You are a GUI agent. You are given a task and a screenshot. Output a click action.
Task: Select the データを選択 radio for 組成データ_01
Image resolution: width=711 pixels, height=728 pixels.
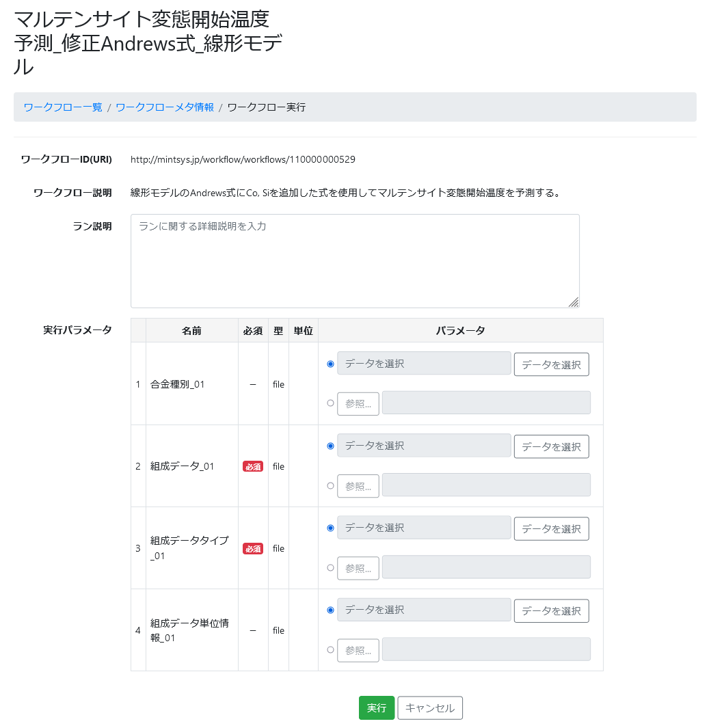[331, 446]
